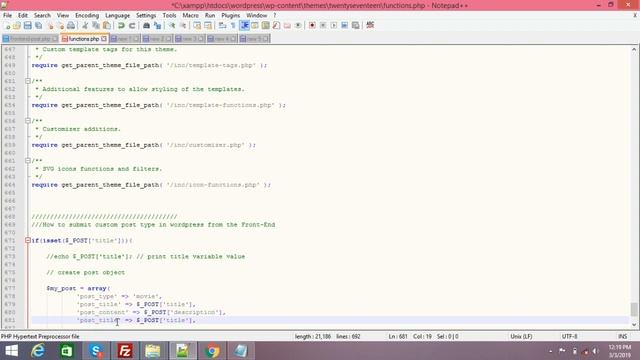
Task: Toggle synchronized vertical scrolling
Action: pyautogui.click(x=197, y=26)
